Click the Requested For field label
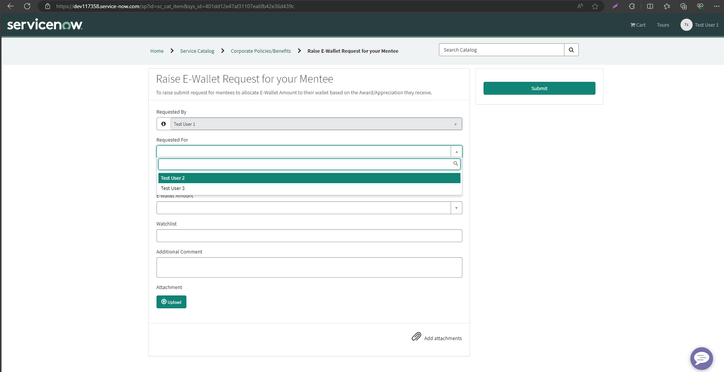This screenshot has width=724, height=372. click(172, 139)
